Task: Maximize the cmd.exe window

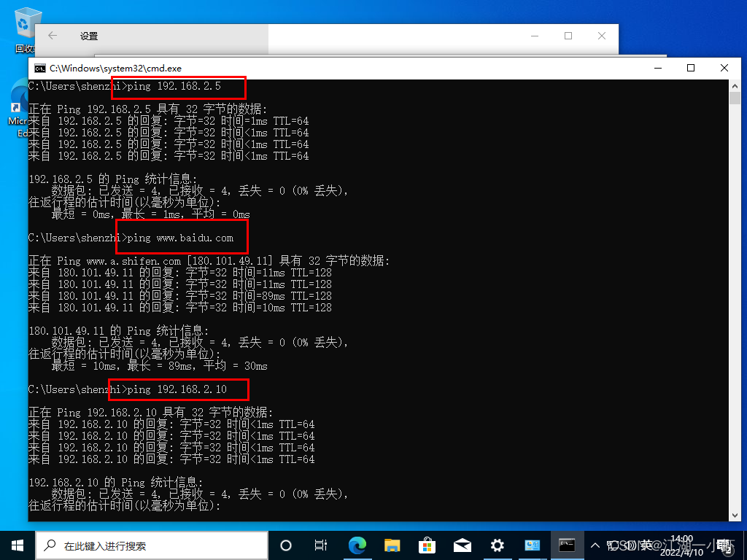Action: click(691, 68)
